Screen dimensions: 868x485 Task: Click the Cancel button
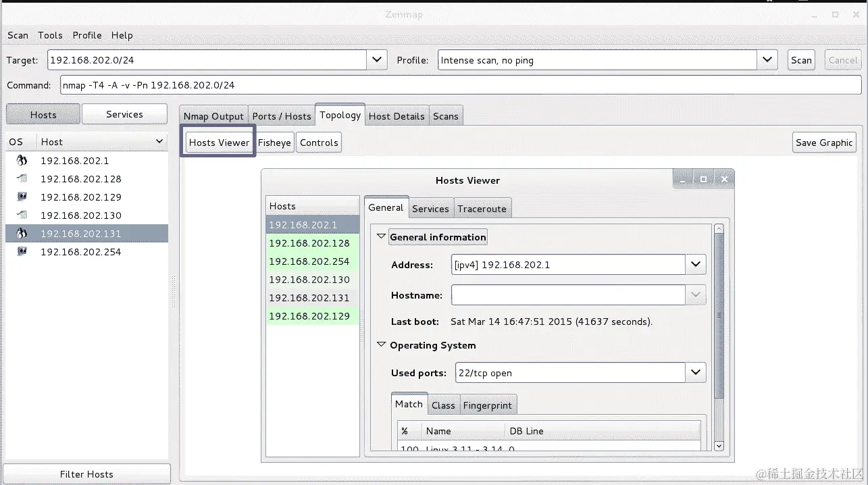click(843, 59)
